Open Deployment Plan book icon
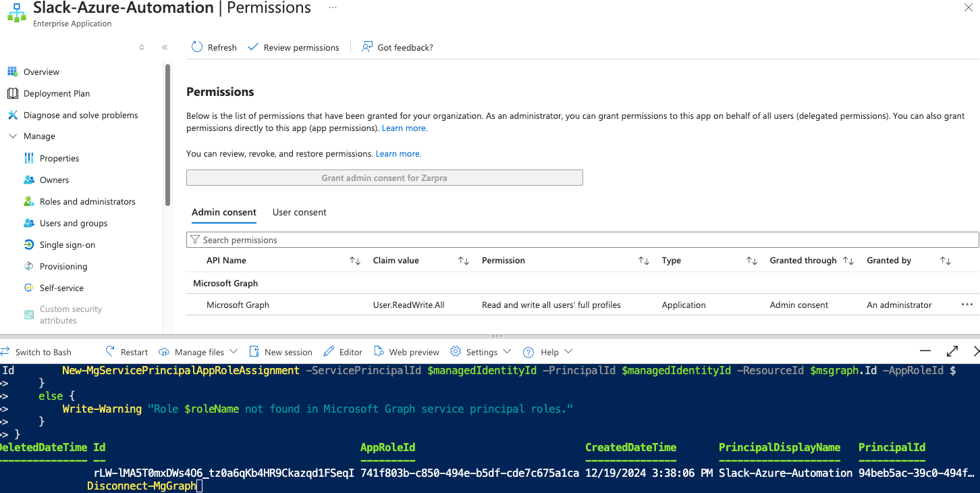The height and width of the screenshot is (493, 980). point(12,93)
